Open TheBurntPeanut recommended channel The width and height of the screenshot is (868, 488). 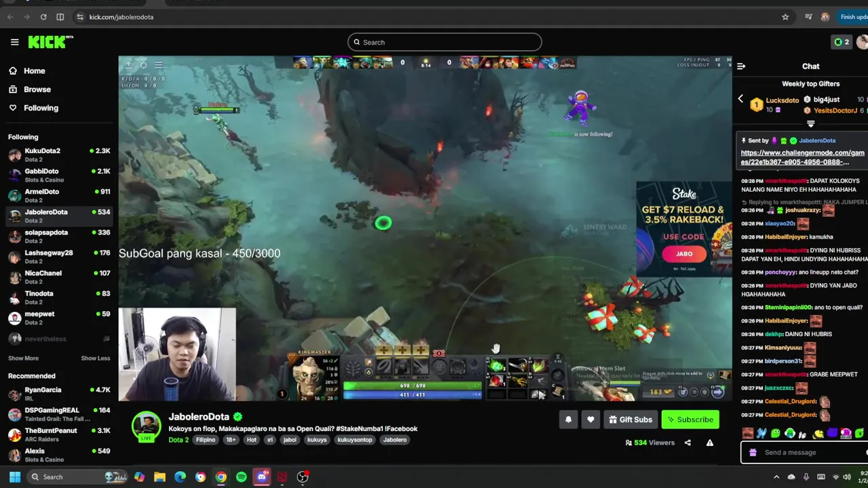(59, 434)
